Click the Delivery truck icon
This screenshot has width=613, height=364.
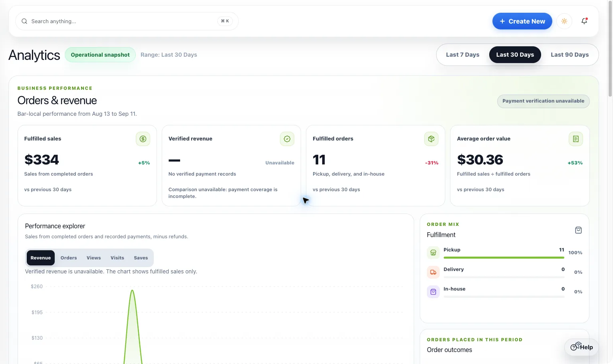pyautogui.click(x=433, y=272)
